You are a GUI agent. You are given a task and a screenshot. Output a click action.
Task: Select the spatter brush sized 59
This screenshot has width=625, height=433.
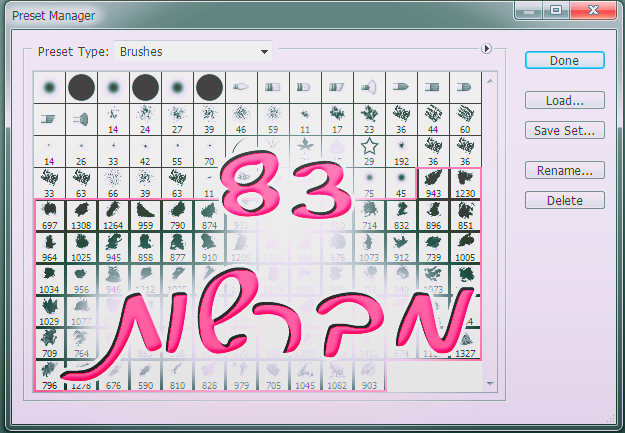(x=273, y=120)
